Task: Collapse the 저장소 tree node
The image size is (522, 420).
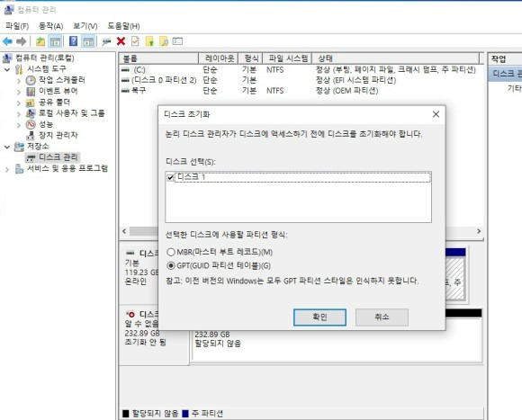Action: (x=7, y=147)
